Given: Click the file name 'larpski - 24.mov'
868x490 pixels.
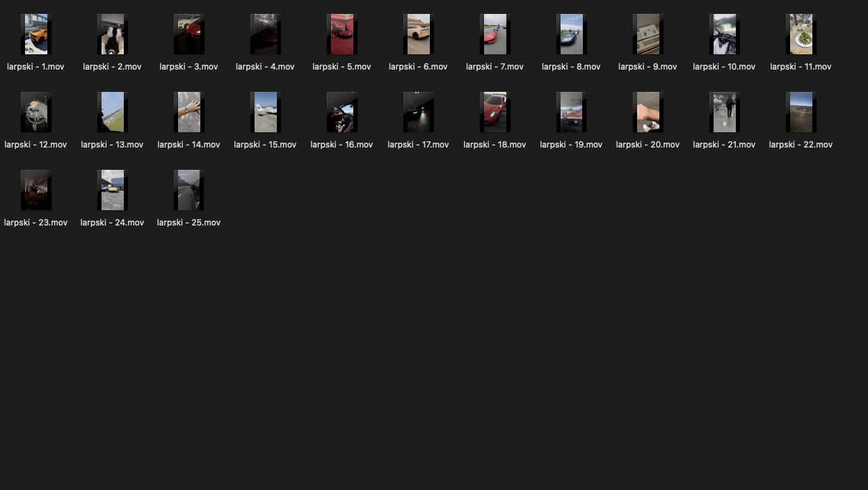Looking at the screenshot, I should pyautogui.click(x=112, y=223).
